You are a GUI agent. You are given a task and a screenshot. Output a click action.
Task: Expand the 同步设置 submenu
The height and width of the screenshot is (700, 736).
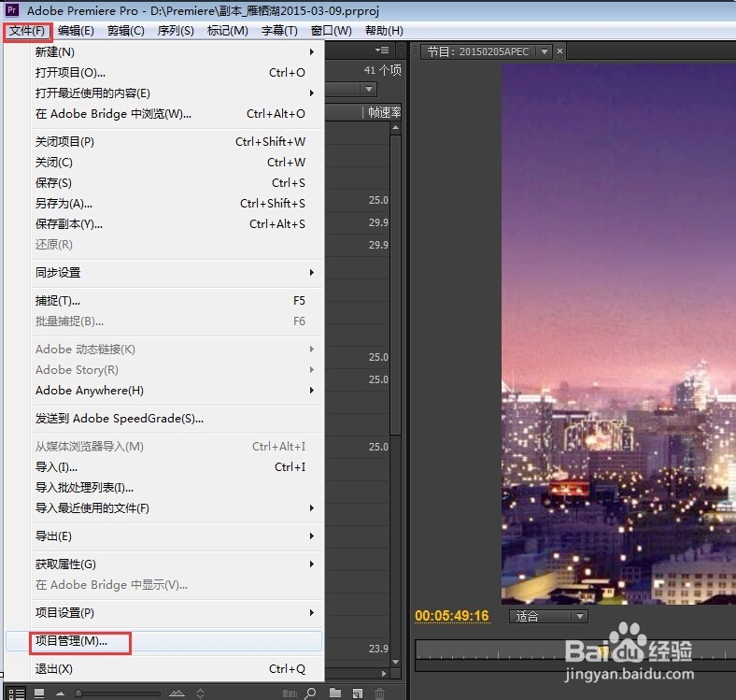pyautogui.click(x=176, y=273)
